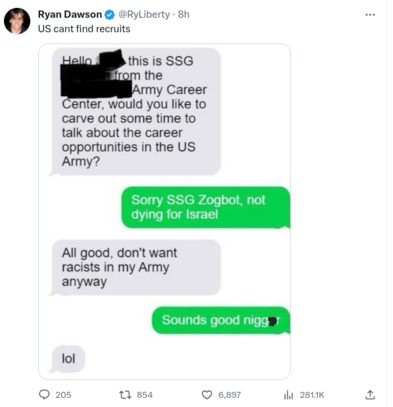The image size is (393, 407).
Task: Click the blue verified badge
Action: click(x=110, y=15)
